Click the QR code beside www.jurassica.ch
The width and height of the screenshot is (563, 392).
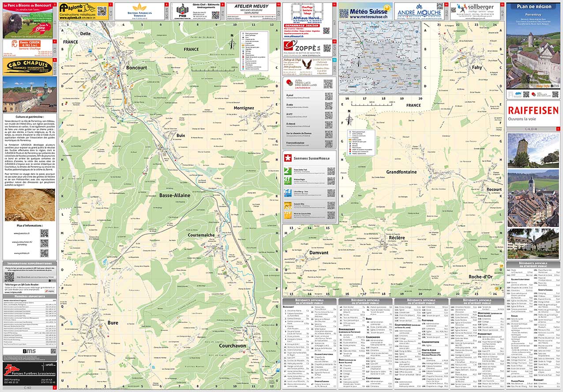[44, 233]
